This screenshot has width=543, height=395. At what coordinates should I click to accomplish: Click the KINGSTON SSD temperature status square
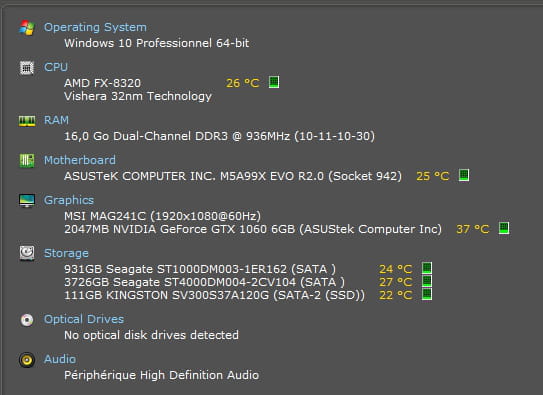coord(427,295)
